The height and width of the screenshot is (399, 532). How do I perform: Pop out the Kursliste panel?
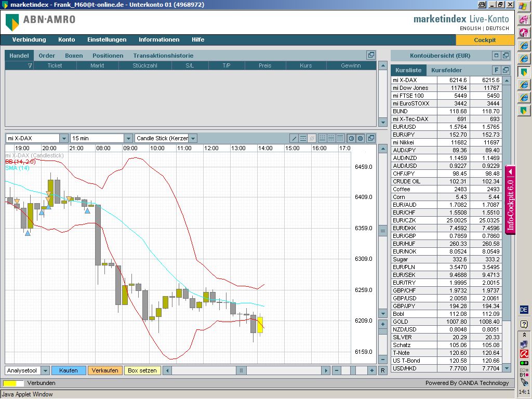tap(506, 70)
